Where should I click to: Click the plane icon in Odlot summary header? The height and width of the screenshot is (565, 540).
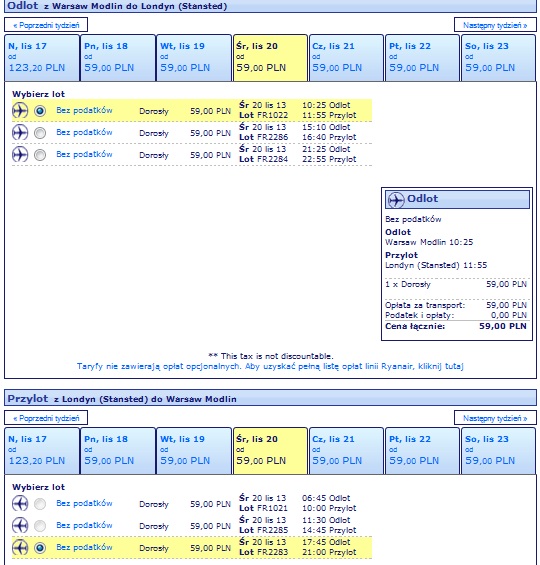tap(396, 200)
